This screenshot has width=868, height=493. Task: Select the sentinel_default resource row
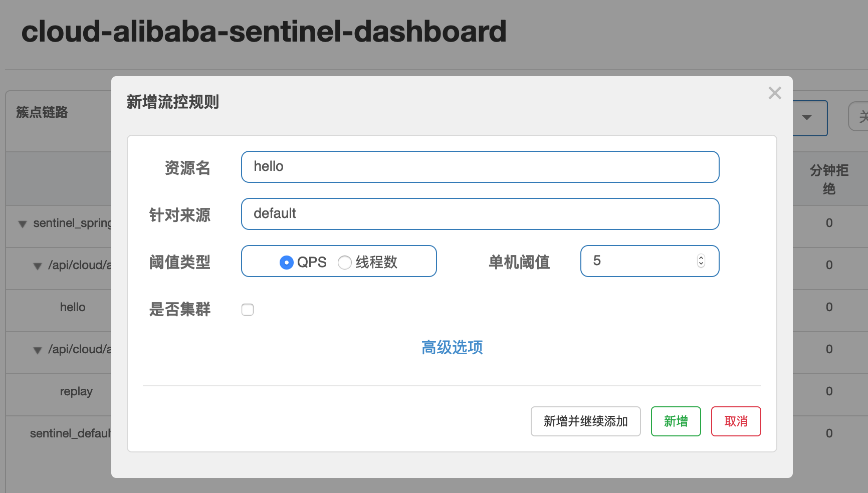[x=70, y=433]
